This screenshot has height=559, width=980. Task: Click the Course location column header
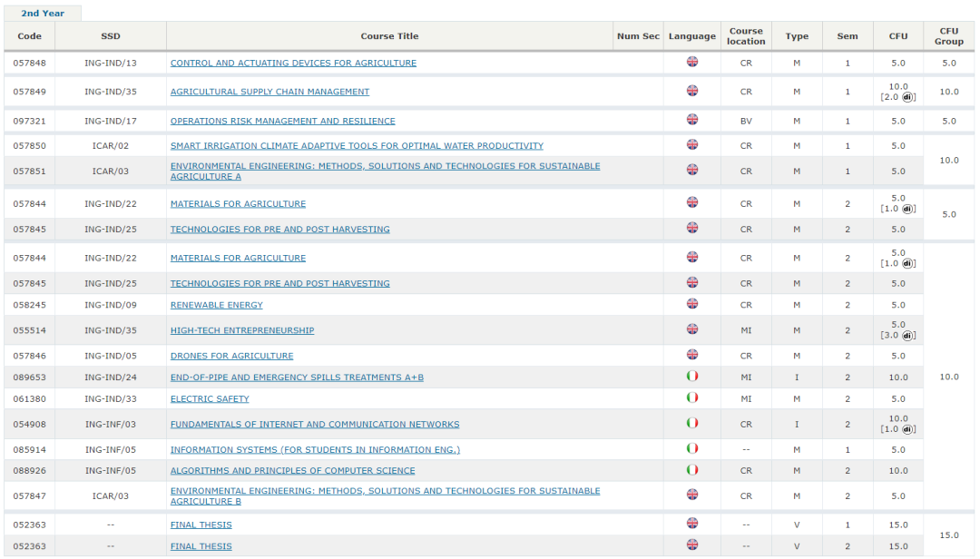[x=746, y=36]
